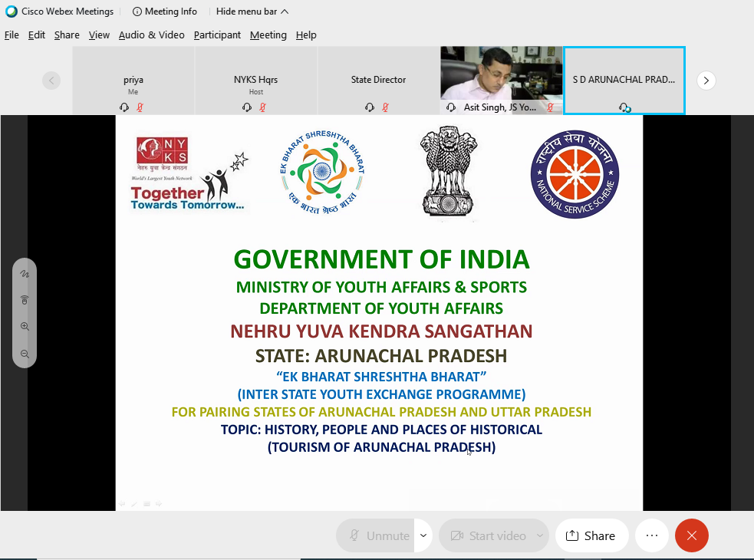Image resolution: width=754 pixels, height=560 pixels.
Task: Collapse the menu bar with Hide menu bar
Action: [x=252, y=12]
